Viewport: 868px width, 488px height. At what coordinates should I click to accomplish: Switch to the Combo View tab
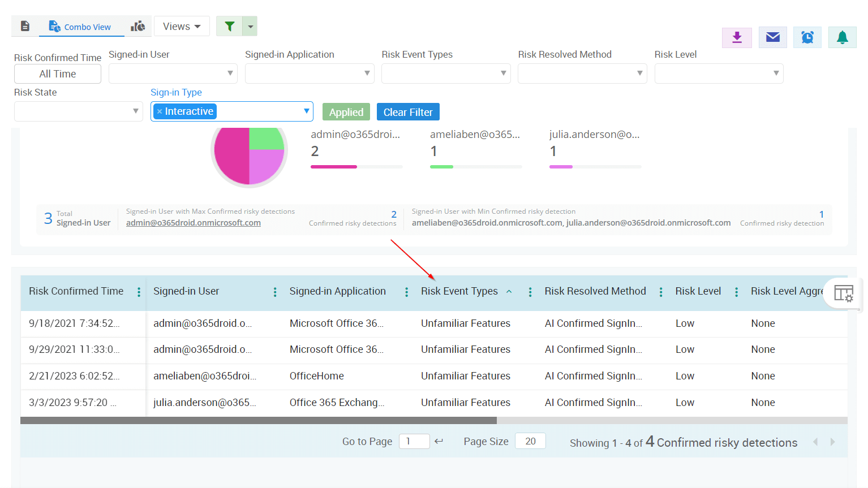click(x=81, y=26)
